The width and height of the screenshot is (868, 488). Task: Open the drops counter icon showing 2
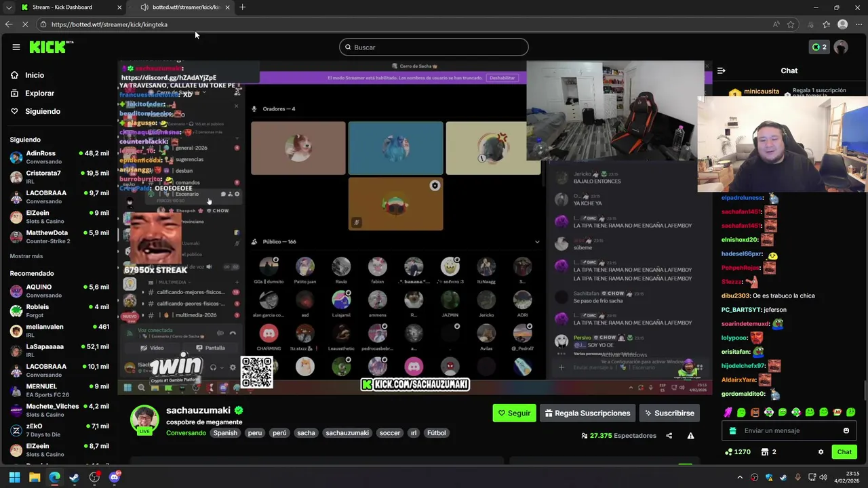pyautogui.click(x=819, y=47)
